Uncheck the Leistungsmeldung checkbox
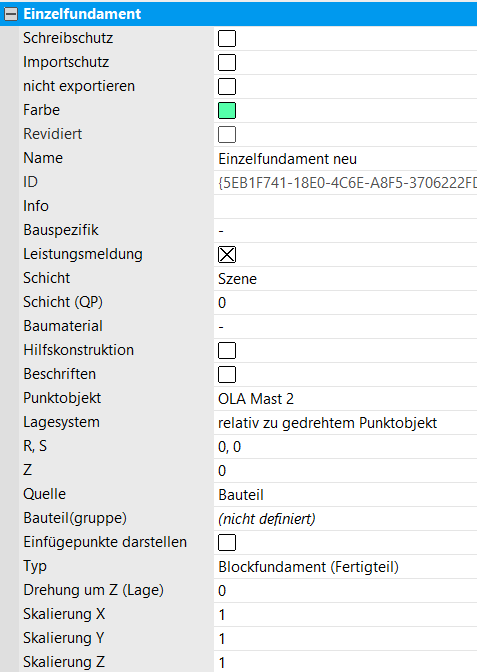The width and height of the screenshot is (477, 672). tap(227, 255)
